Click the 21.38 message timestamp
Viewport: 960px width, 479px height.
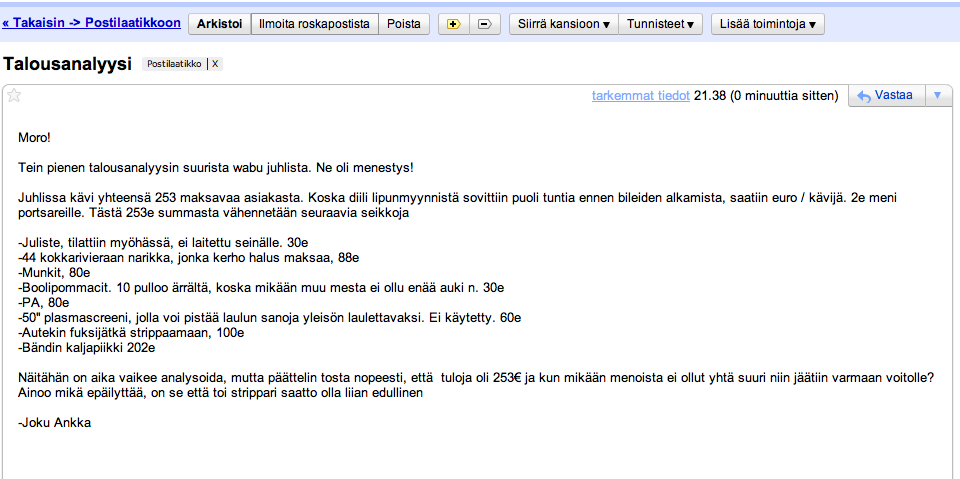[x=709, y=96]
